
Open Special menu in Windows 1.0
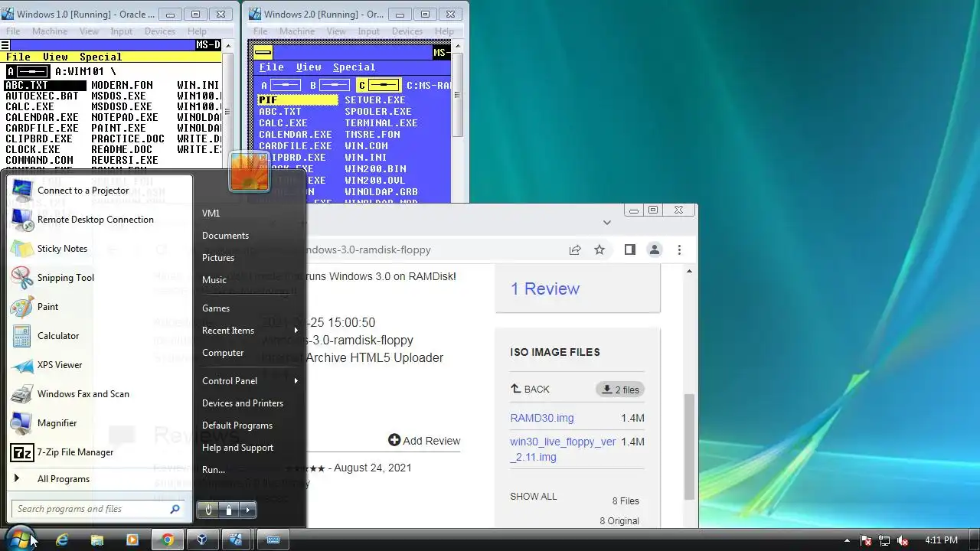click(x=100, y=57)
